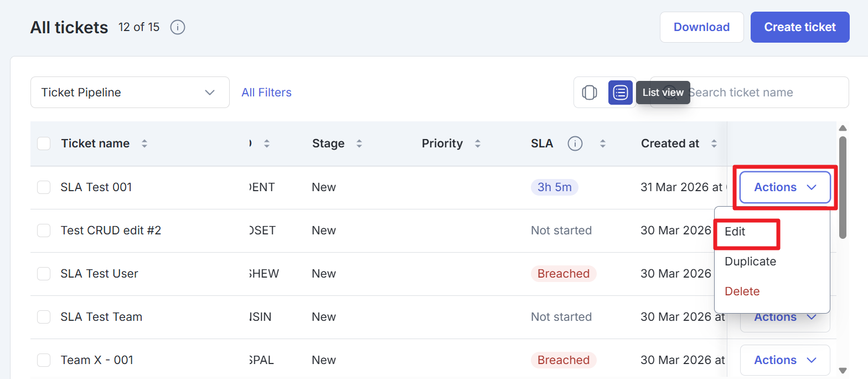The width and height of the screenshot is (868, 379).
Task: Click the Create ticket button
Action: coord(799,27)
